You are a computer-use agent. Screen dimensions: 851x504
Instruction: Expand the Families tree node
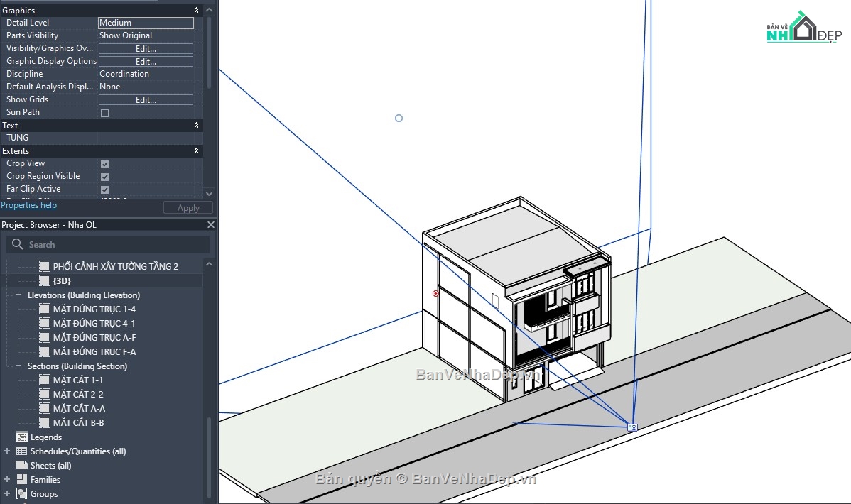click(x=6, y=479)
